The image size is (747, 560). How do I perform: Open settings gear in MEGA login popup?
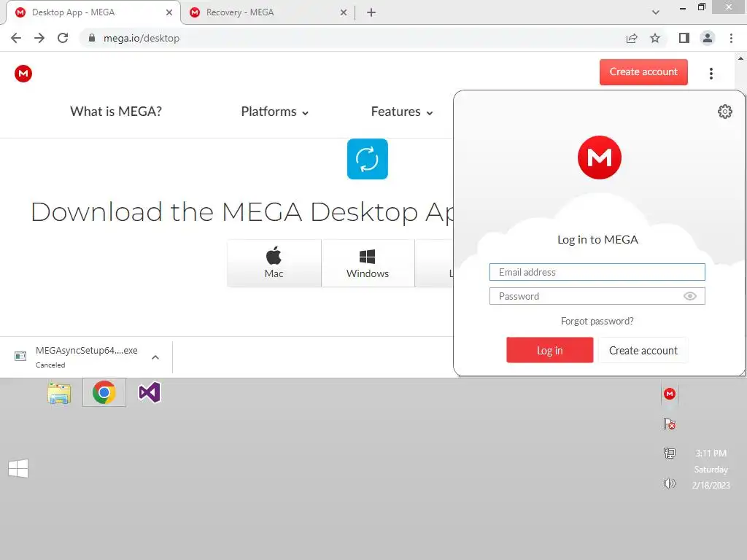click(x=724, y=112)
